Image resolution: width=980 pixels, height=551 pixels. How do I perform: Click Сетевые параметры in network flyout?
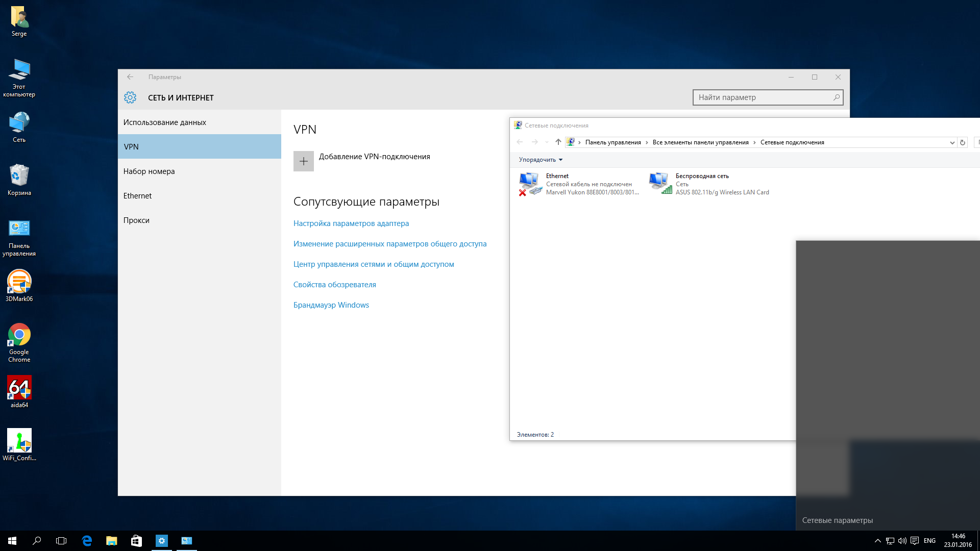837,520
